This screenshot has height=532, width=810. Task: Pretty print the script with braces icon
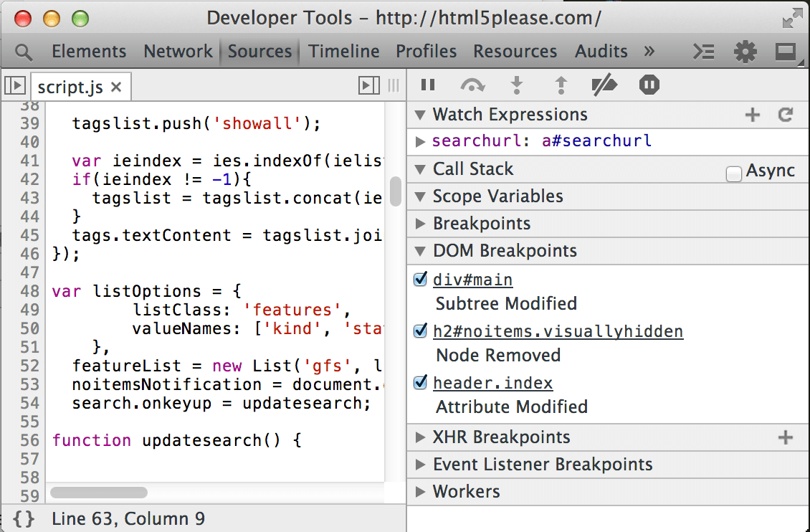(x=24, y=518)
